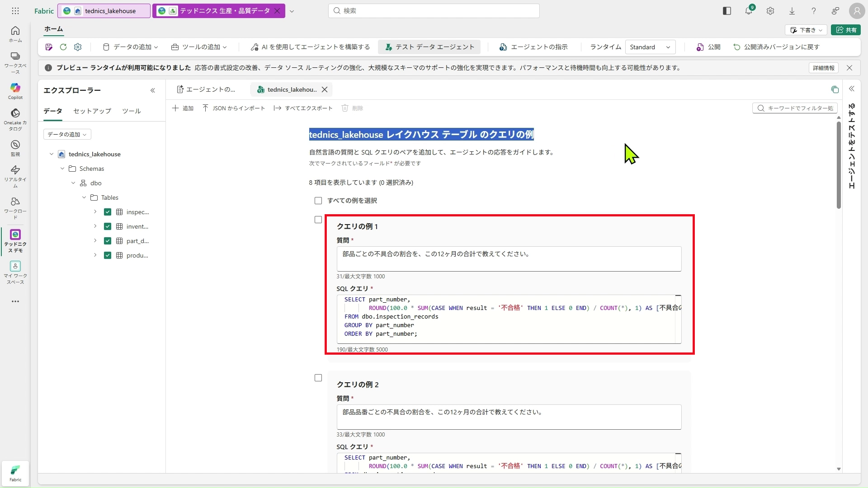Viewport: 868px width, 488px height.
Task: Open the settings gear in the top bar
Action: click(x=770, y=11)
